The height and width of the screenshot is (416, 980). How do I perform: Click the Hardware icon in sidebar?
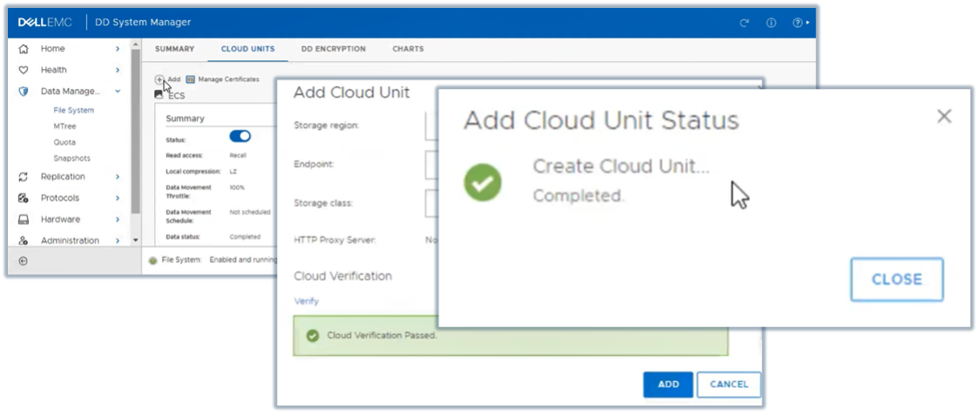pyautogui.click(x=24, y=220)
